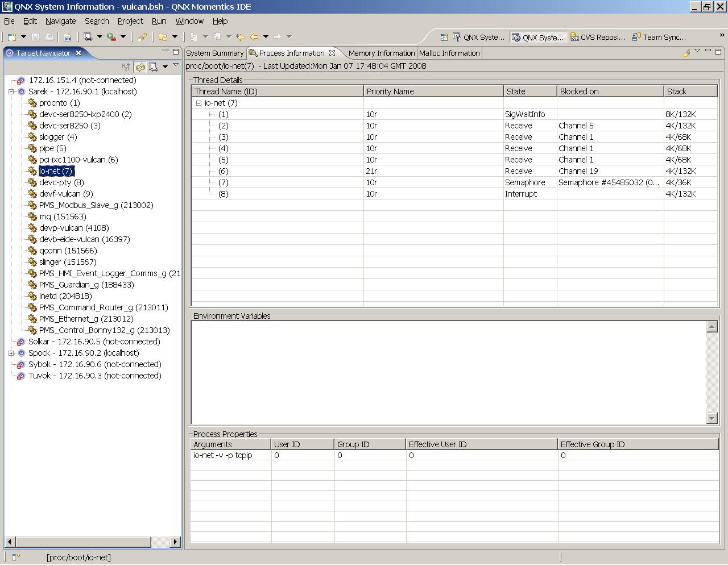The image size is (728, 566).
Task: Open the Navigate menu
Action: (x=60, y=21)
